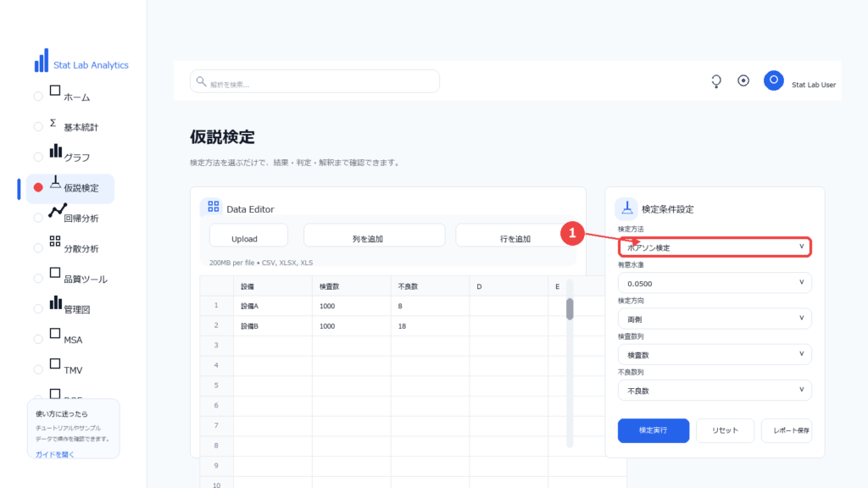
Task: Click the 不良数 cell with value 18
Action: coord(430,326)
